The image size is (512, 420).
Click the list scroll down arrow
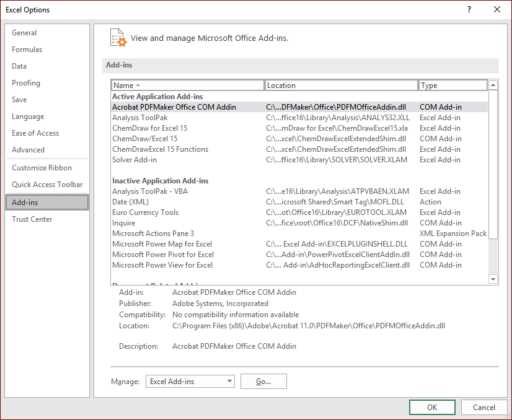[493, 279]
